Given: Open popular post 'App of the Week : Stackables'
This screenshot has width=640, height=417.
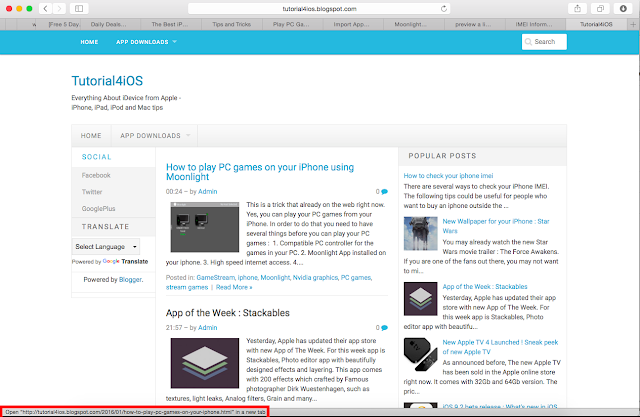Looking at the screenshot, I should (485, 287).
